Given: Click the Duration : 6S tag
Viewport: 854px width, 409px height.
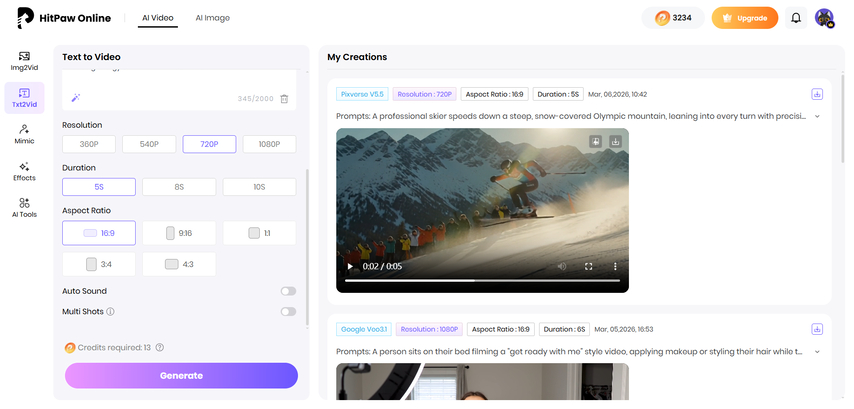Looking at the screenshot, I should (564, 329).
